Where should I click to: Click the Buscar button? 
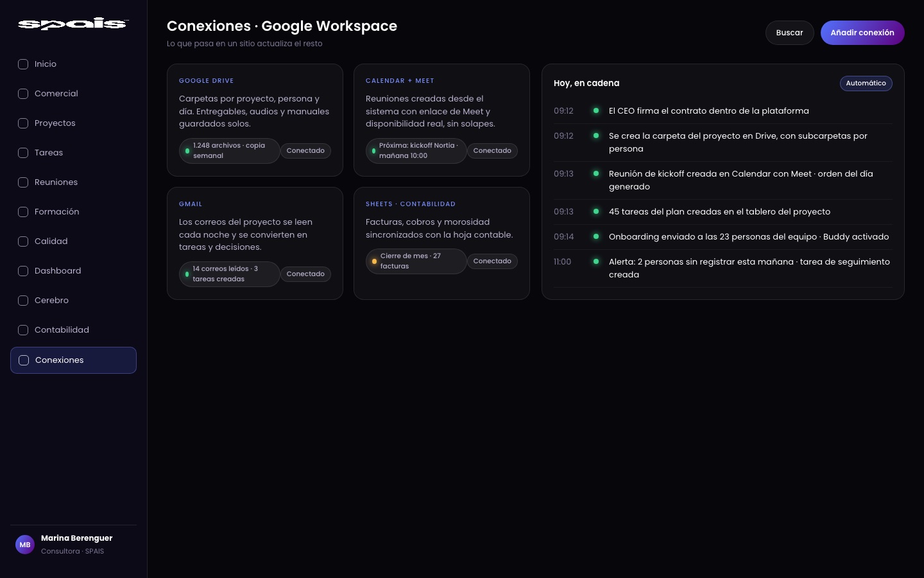point(789,33)
